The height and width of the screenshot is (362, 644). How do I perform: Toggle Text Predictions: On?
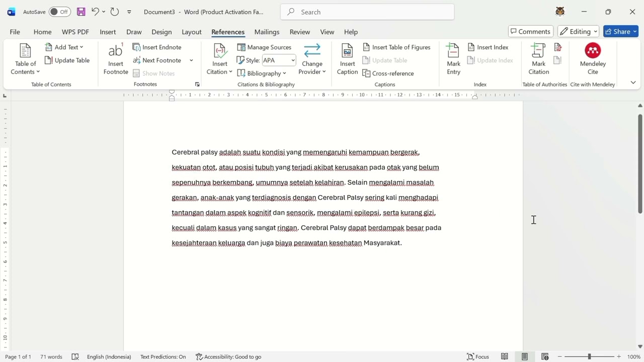163,356
